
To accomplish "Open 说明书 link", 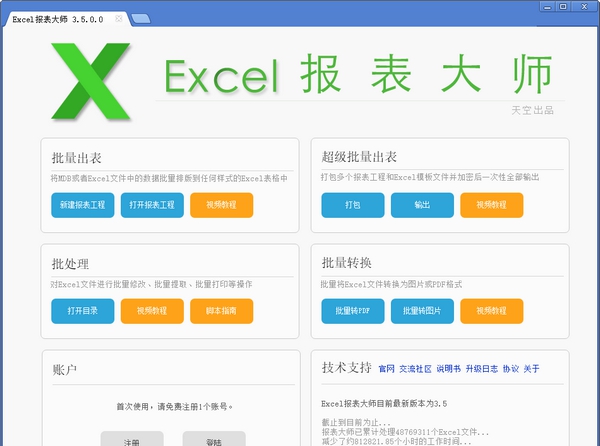I will point(448,369).
